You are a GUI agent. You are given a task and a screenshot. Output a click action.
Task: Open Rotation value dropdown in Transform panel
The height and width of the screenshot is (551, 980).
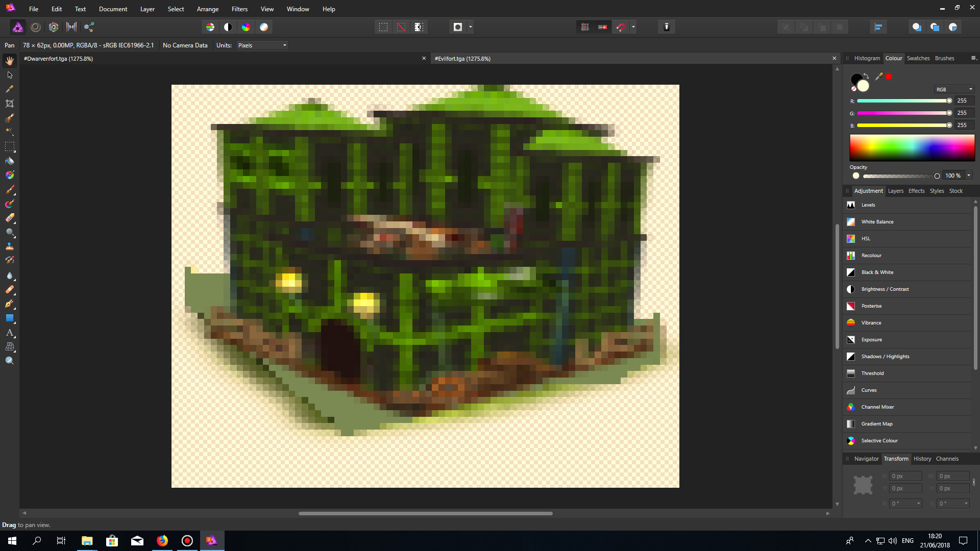919,504
